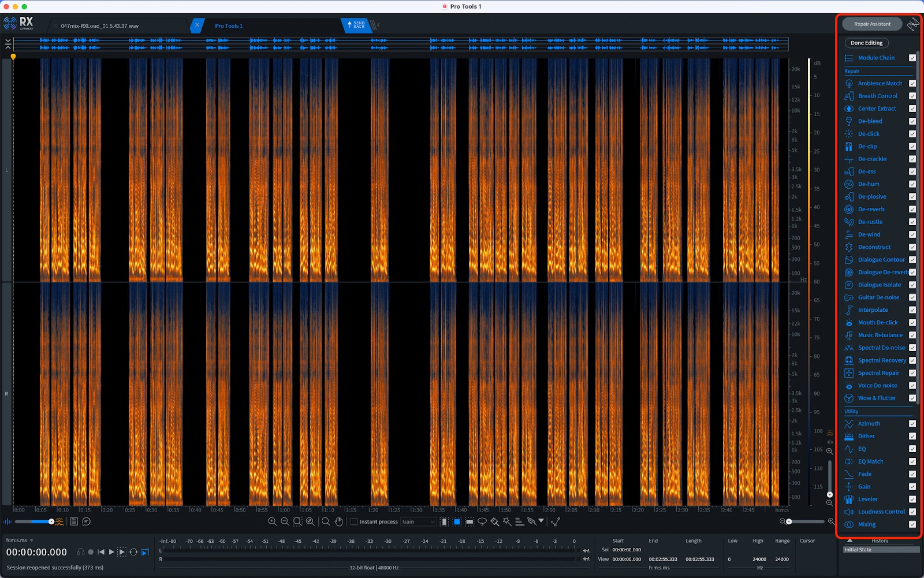Open the De-hum module
Viewport: 924px width, 578px height.
coord(869,184)
